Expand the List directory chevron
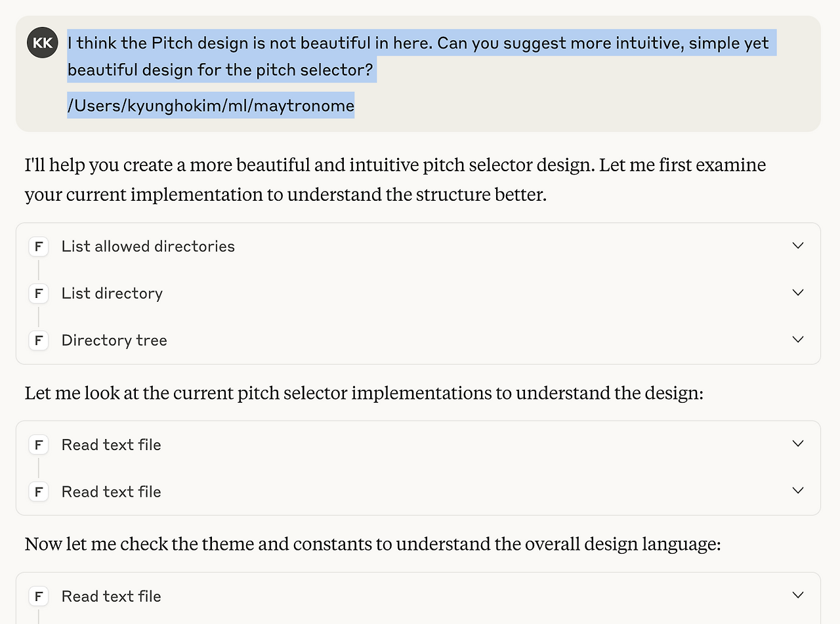840x624 pixels. (798, 293)
